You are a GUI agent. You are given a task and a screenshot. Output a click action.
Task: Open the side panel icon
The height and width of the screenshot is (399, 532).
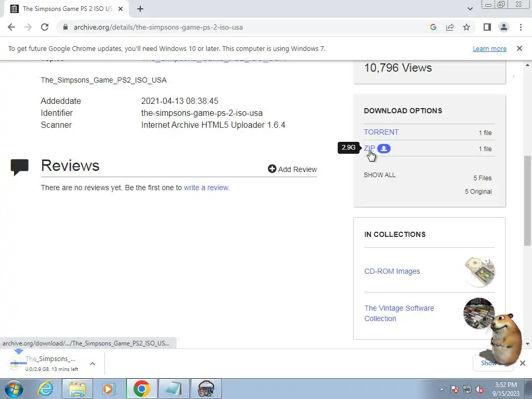(487, 27)
